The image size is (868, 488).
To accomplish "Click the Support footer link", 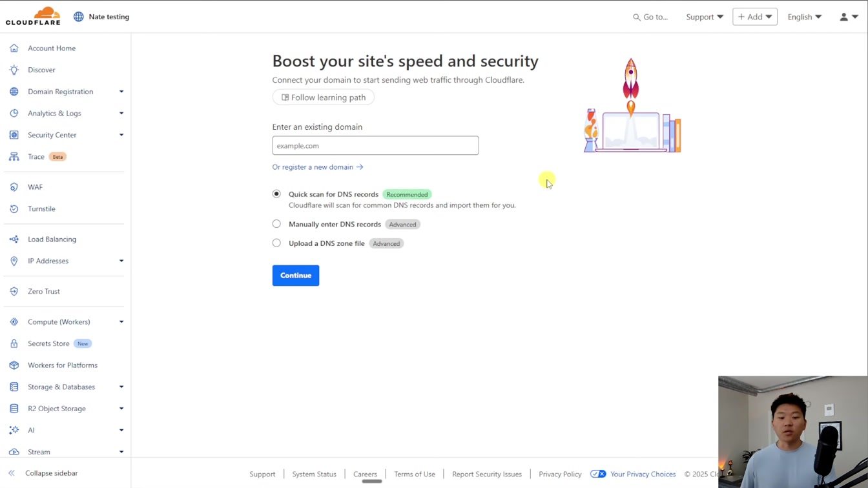I will (x=262, y=474).
